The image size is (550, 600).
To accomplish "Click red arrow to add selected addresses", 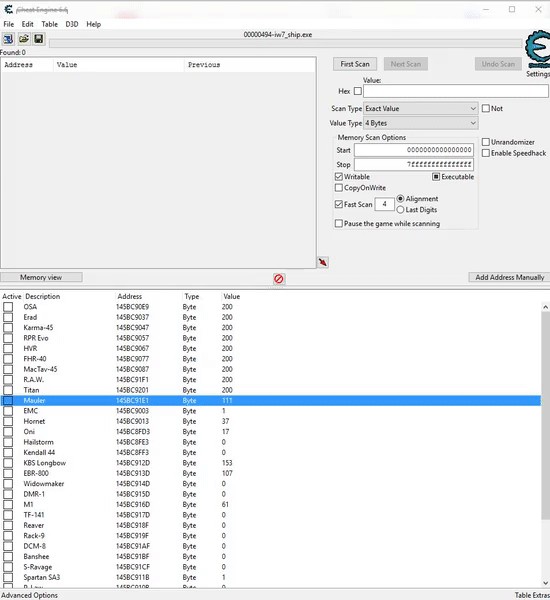I will click(x=323, y=262).
